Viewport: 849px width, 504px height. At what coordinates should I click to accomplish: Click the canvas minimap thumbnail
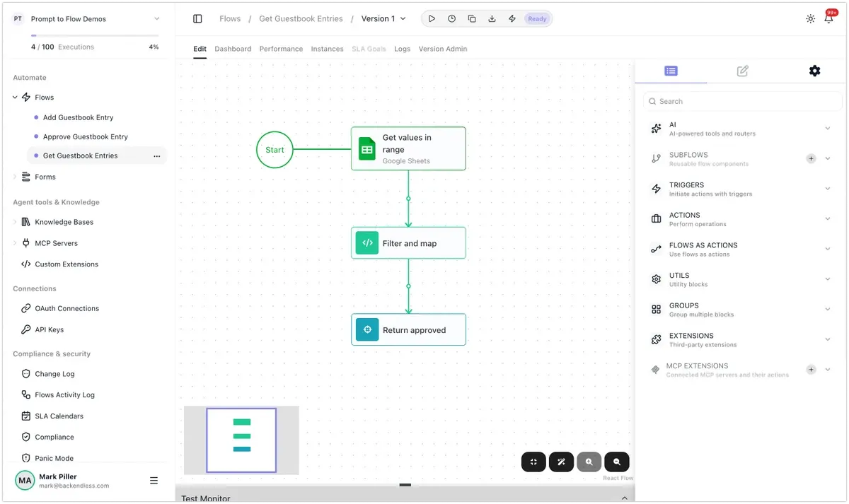(241, 440)
